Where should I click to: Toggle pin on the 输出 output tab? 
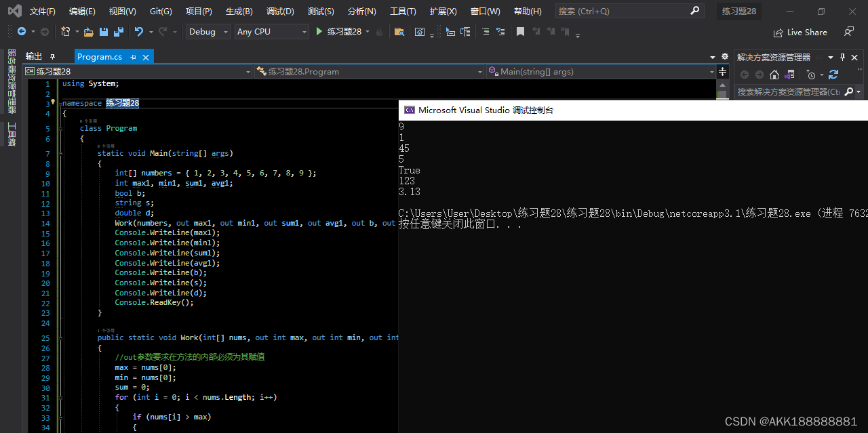pyautogui.click(x=53, y=57)
